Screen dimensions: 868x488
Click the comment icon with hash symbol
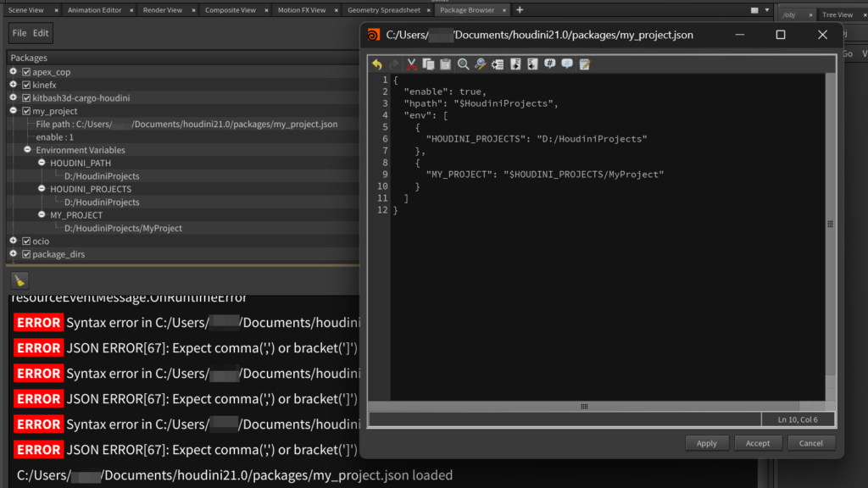(x=549, y=64)
